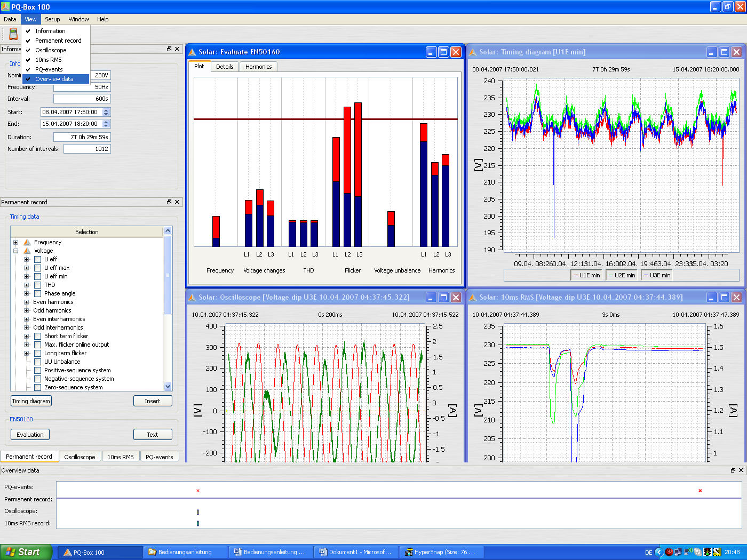
Task: Check the UU Unbalance checkbox
Action: [x=38, y=362]
